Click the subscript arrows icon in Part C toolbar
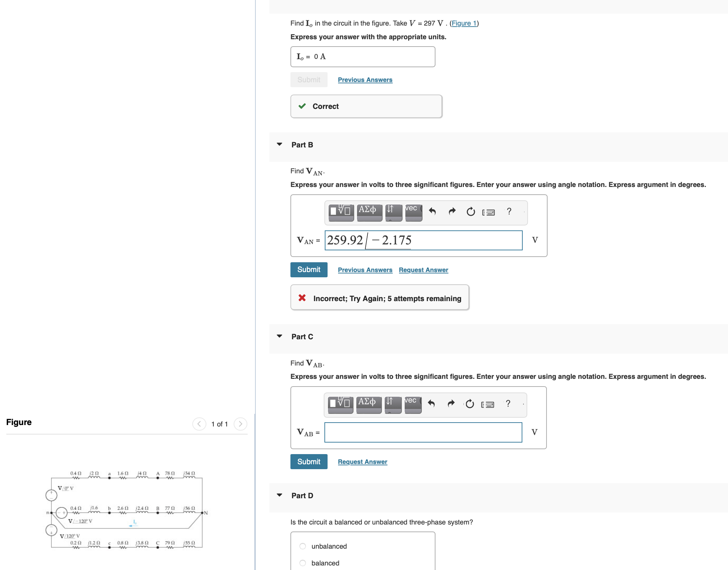This screenshot has width=728, height=570. (x=392, y=404)
